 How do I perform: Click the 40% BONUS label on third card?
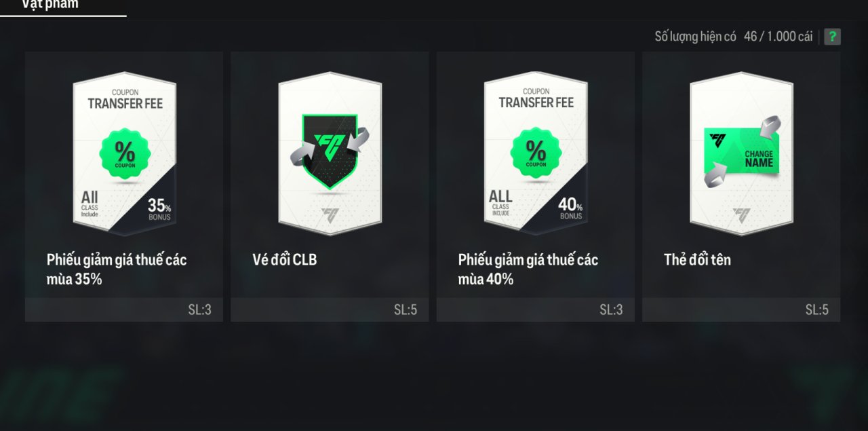tap(570, 208)
